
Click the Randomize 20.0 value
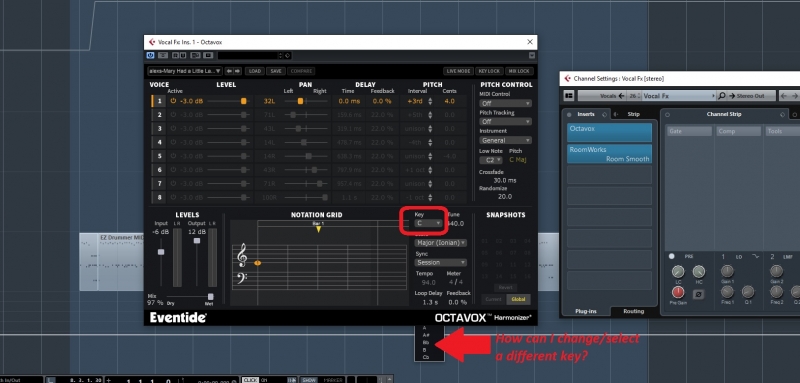point(505,196)
